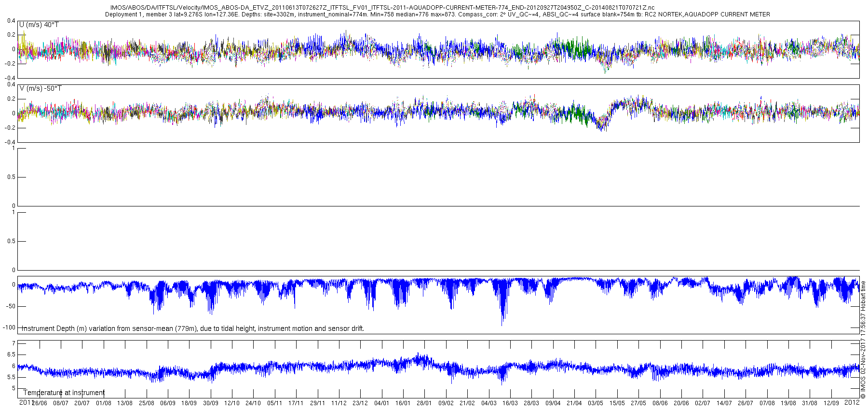Select the 13/08 date tick label

pos(125,403)
